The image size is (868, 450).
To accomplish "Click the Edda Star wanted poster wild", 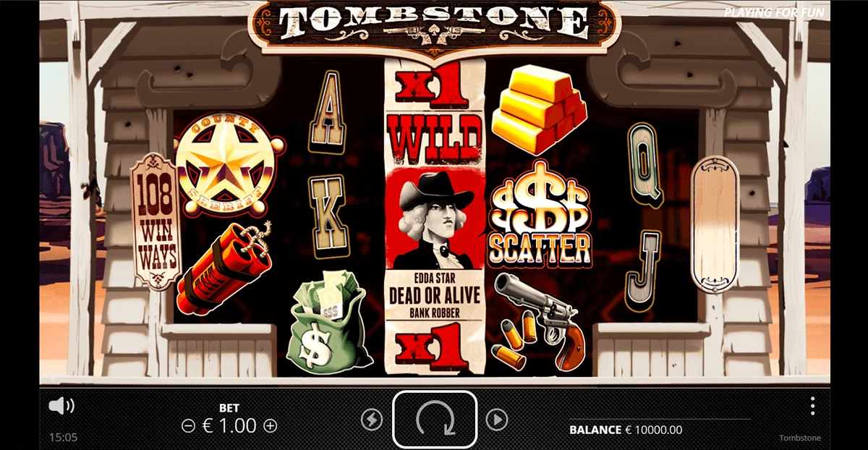I will pos(435,216).
